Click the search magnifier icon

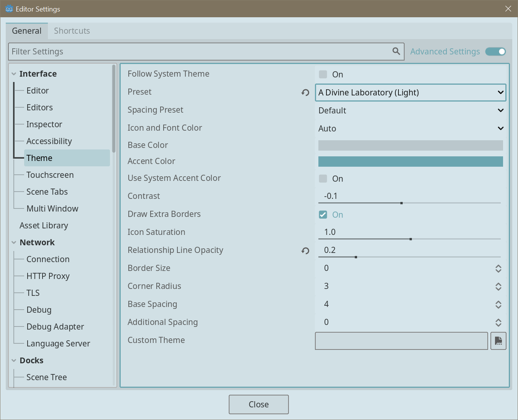tap(396, 51)
